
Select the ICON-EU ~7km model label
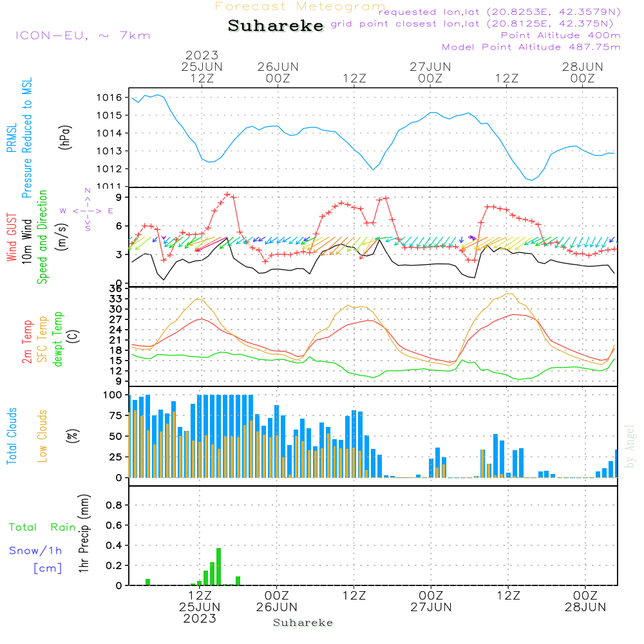[x=83, y=35]
